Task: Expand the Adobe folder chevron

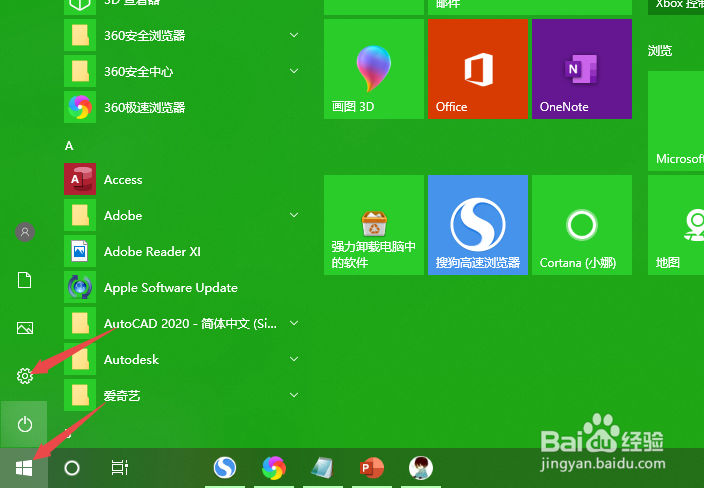Action: point(294,215)
